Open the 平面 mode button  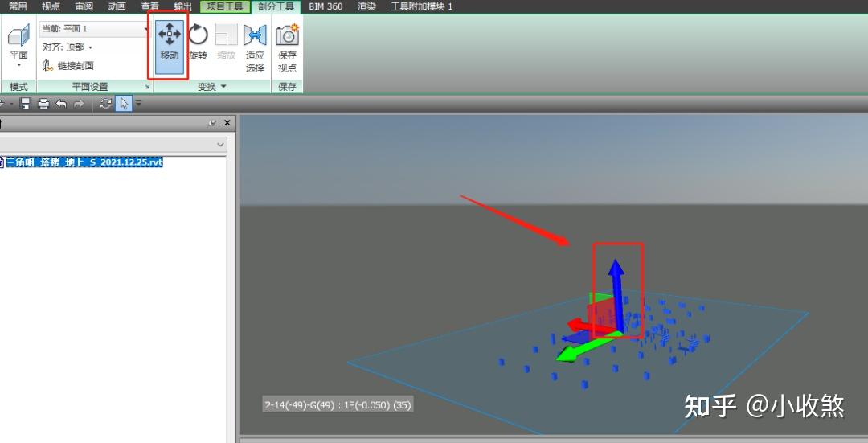pyautogui.click(x=18, y=46)
